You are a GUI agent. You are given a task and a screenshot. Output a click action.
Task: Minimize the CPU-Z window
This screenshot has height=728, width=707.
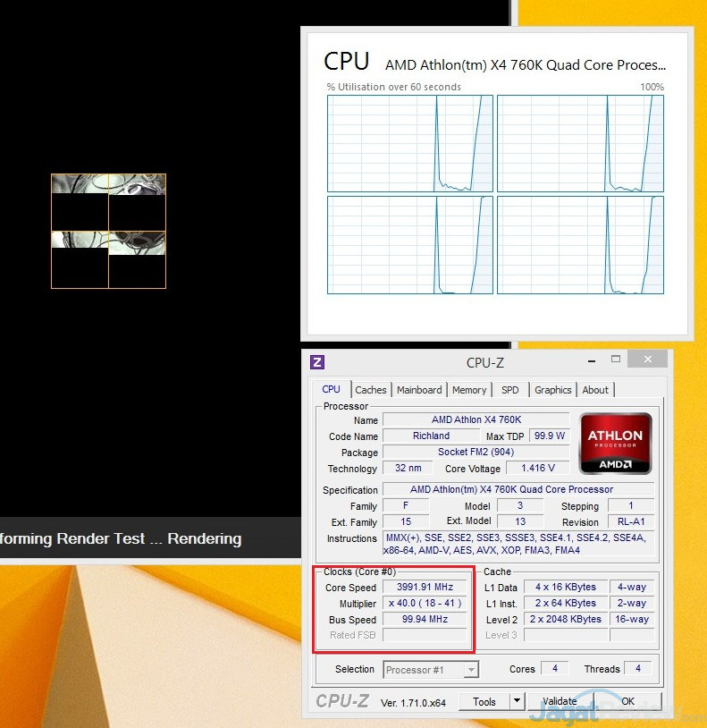click(591, 360)
